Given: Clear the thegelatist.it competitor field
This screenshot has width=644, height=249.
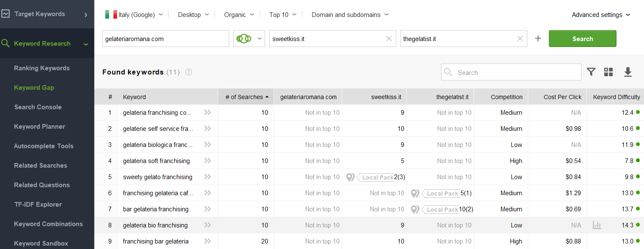Looking at the screenshot, I should click(x=520, y=39).
